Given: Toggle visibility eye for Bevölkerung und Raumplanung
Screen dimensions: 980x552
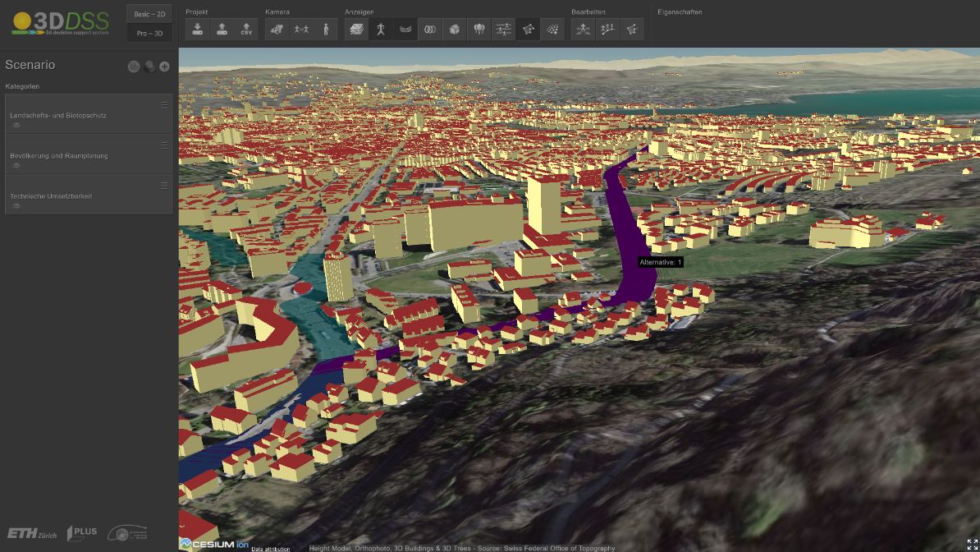Looking at the screenshot, I should coord(16,166).
